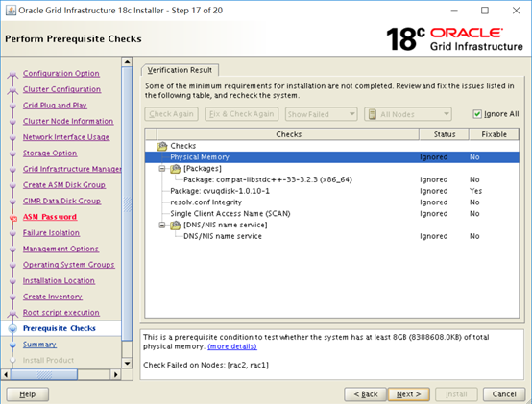Go to Create Inventory step
This screenshot has height=404, width=532.
click(52, 297)
